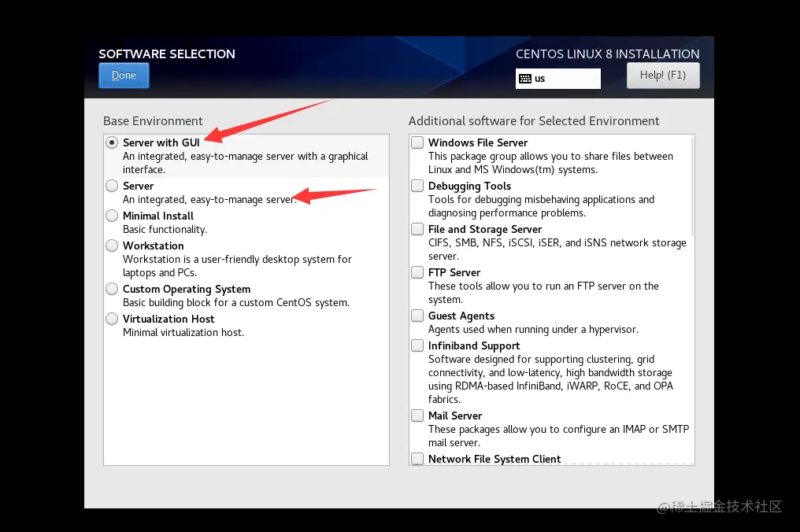Click 'Agents used when running under a hypervisor.'
Screen dimensions: 800x532
(533, 330)
